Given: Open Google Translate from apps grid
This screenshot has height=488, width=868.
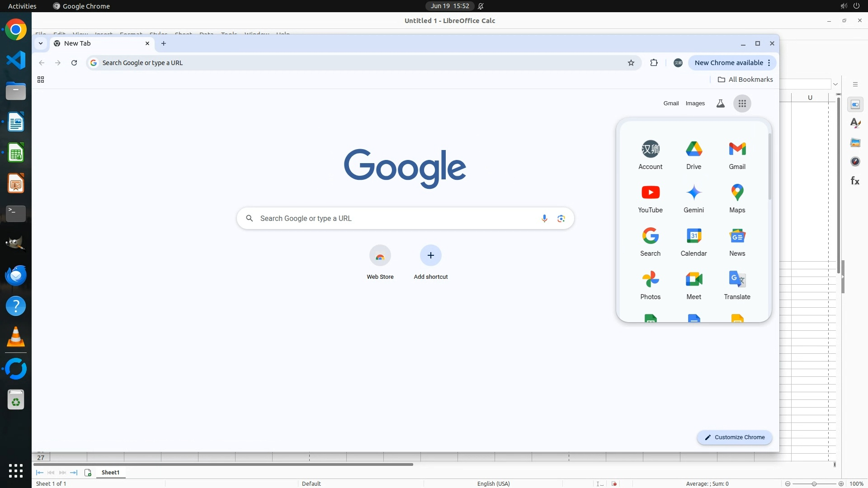Looking at the screenshot, I should pyautogui.click(x=737, y=285).
